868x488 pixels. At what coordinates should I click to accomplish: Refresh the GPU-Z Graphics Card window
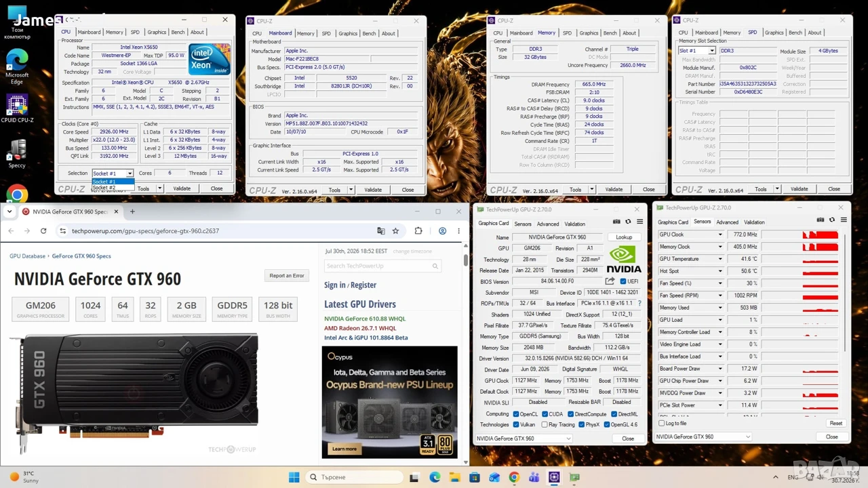628,222
